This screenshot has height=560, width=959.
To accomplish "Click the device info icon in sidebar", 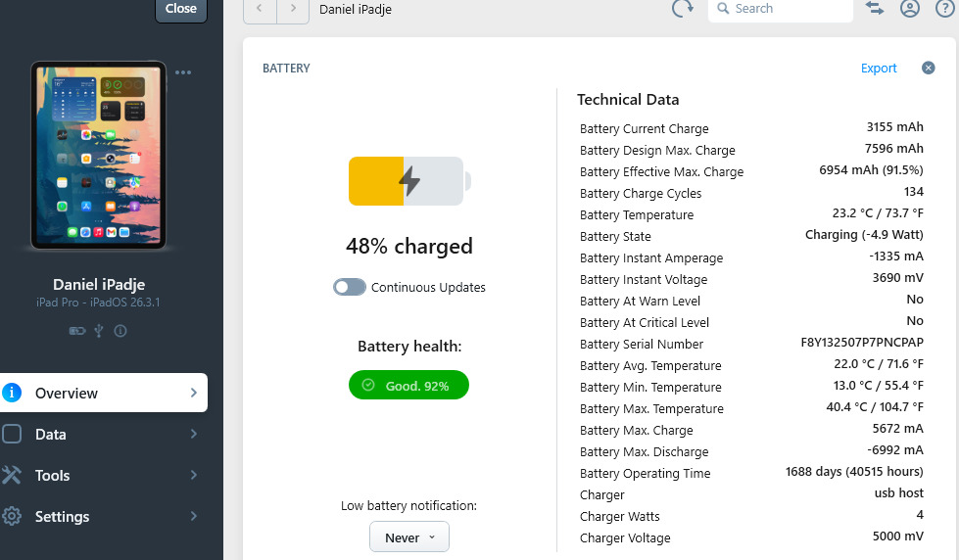I will tap(120, 331).
